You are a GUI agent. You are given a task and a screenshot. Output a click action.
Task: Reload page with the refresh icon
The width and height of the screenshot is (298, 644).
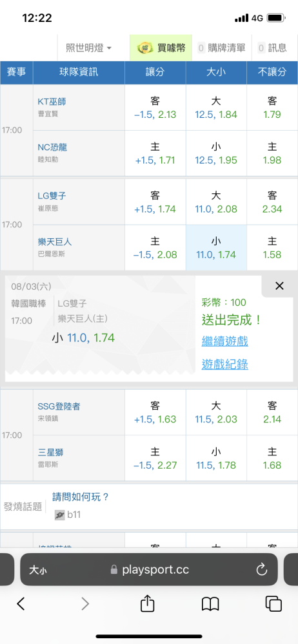point(262,569)
